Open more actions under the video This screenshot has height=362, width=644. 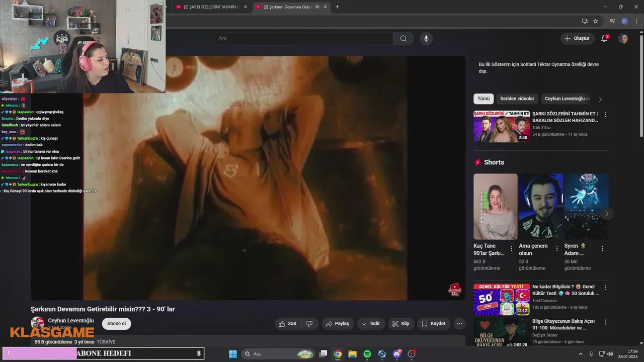[459, 323]
